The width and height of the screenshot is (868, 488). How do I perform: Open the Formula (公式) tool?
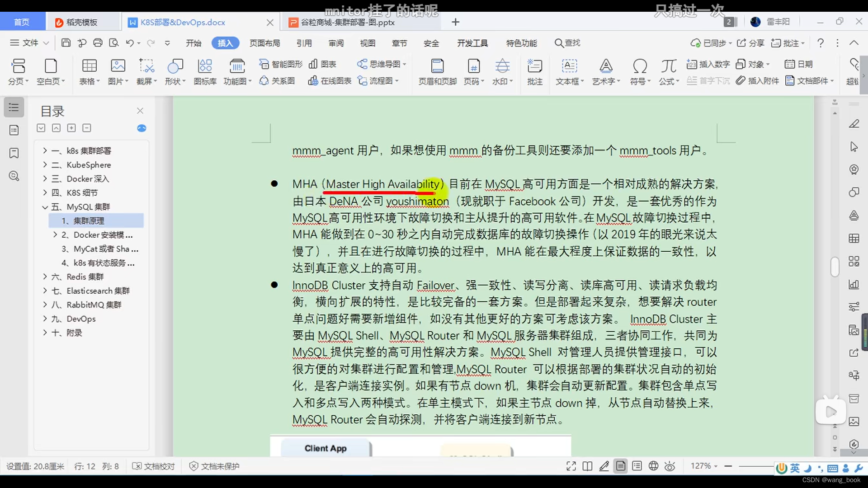coord(669,71)
